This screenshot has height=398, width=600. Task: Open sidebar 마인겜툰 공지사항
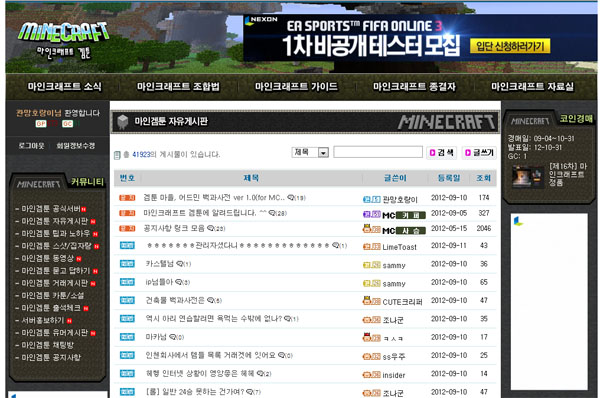tap(51, 357)
